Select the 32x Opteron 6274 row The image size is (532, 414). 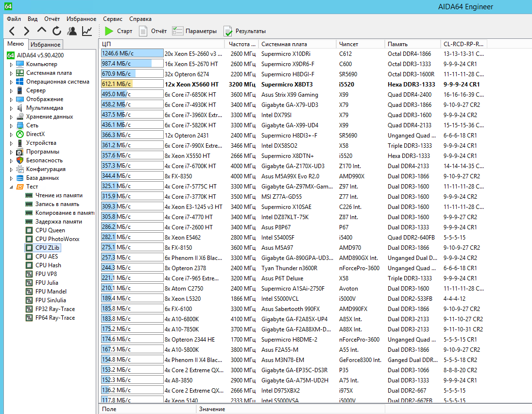point(292,74)
